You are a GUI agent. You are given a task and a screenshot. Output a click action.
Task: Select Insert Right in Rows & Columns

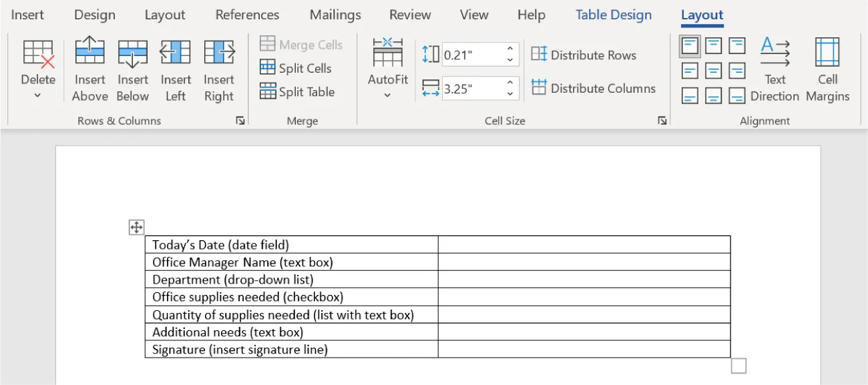coord(218,52)
